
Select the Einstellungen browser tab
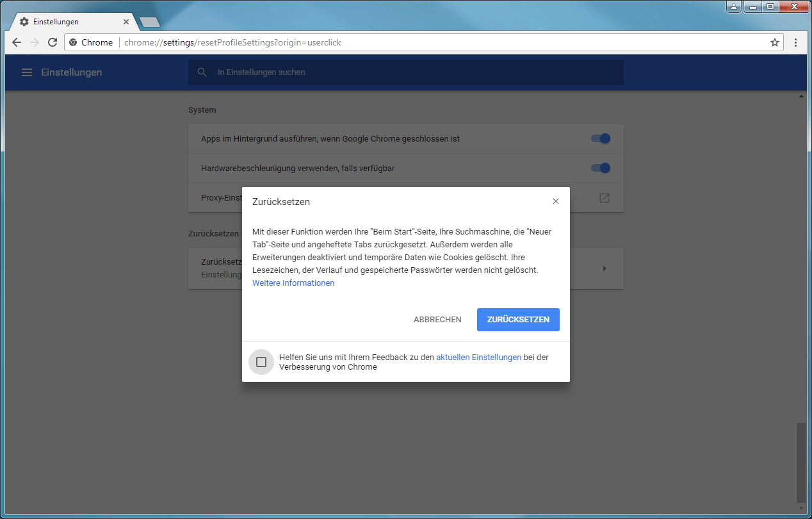click(x=74, y=22)
